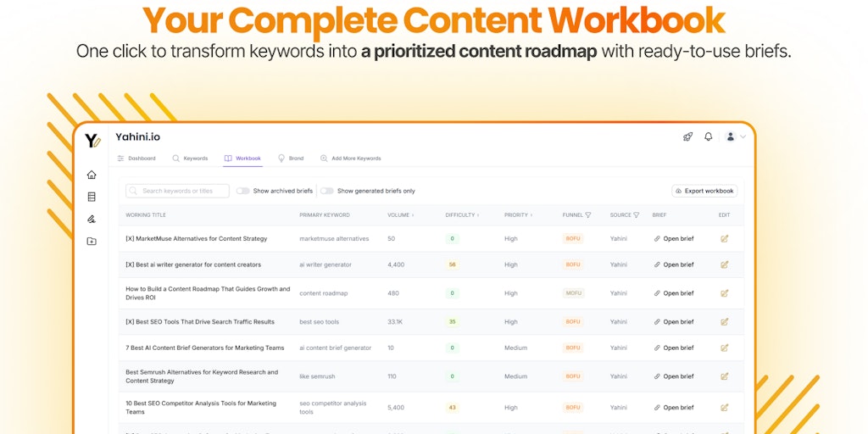
Task: Switch to the Keywords tab
Action: 190,159
